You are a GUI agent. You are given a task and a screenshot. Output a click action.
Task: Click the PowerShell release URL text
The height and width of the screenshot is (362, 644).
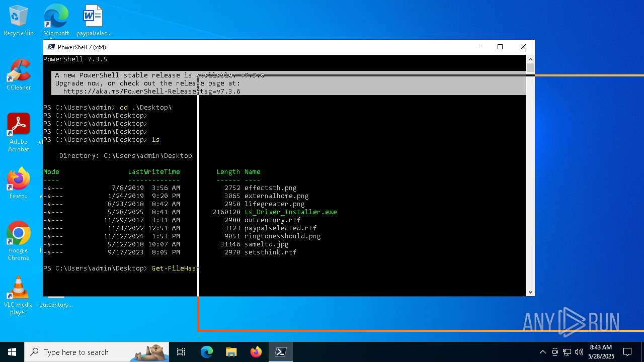(x=151, y=92)
